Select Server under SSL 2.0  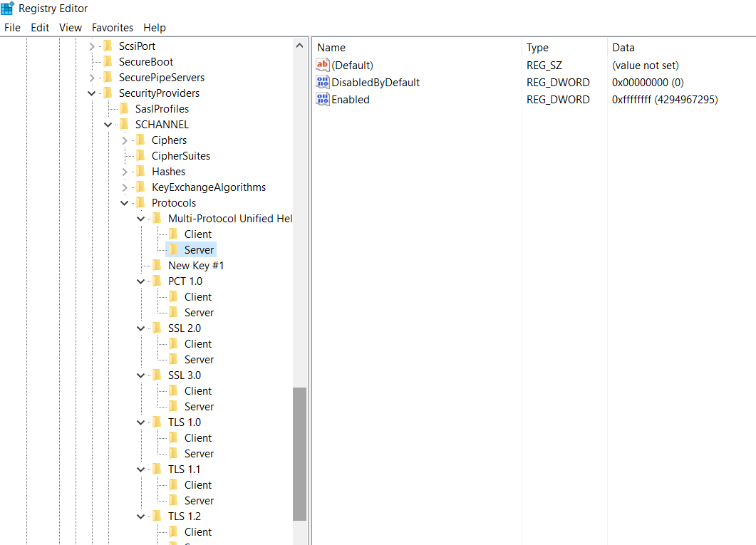(x=199, y=360)
